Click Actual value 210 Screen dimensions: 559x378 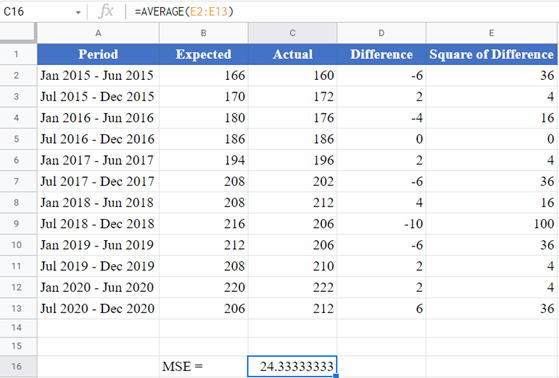pyautogui.click(x=292, y=266)
